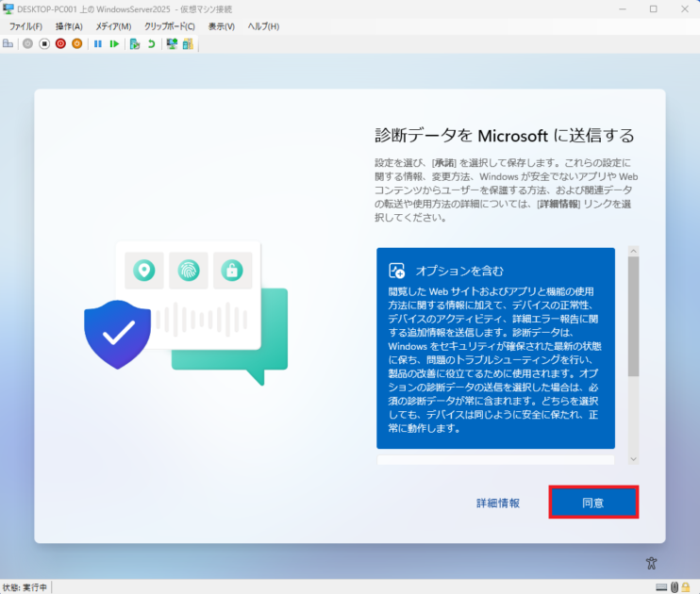Send Ctrl+Alt+Del using the toolbar icon
Image resolution: width=700 pixels, height=594 pixels.
click(8, 43)
